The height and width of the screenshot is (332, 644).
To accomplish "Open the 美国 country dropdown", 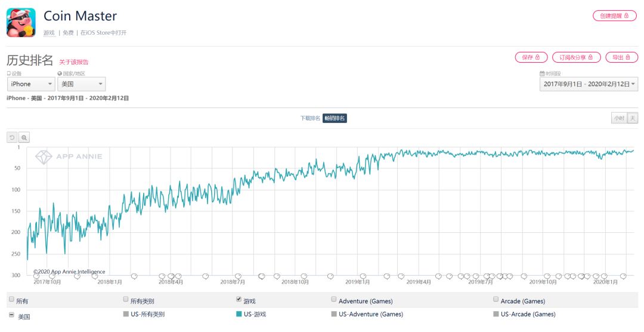I will point(81,84).
